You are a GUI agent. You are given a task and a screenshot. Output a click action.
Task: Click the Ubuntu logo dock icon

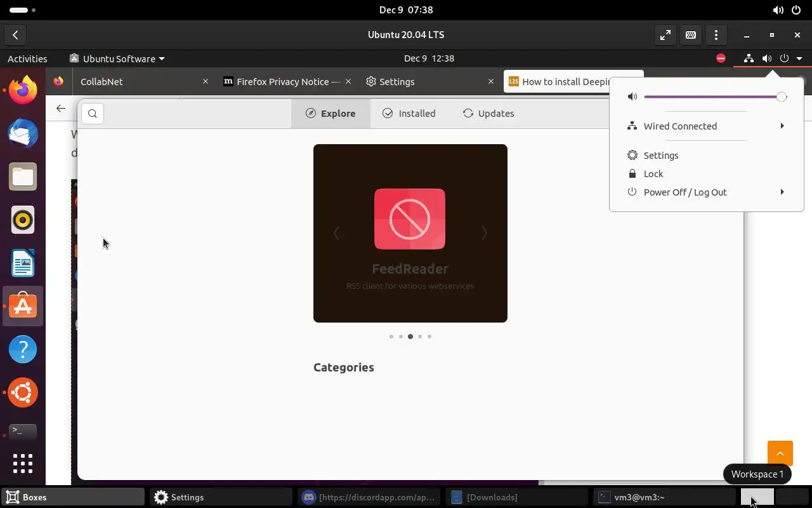(x=23, y=392)
